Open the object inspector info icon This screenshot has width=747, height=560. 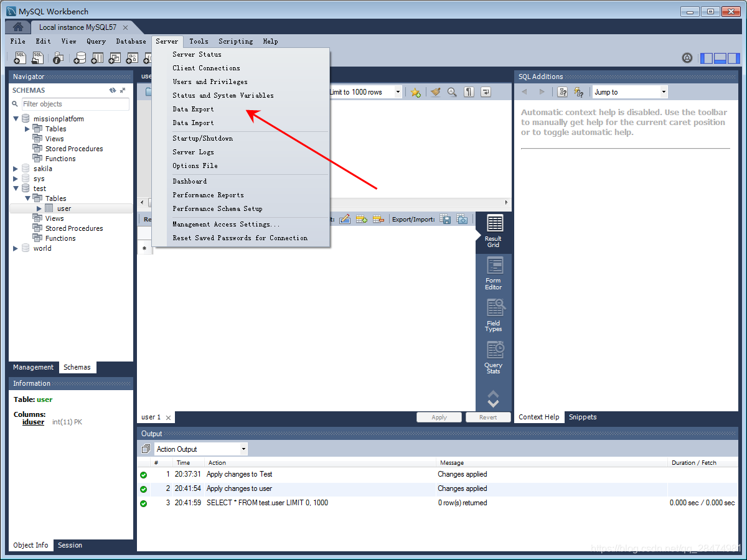tap(58, 58)
